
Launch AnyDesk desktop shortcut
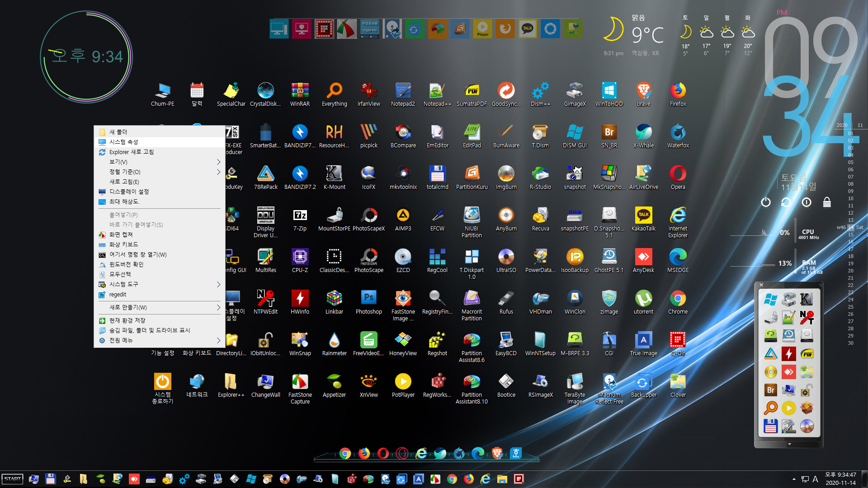point(643,260)
